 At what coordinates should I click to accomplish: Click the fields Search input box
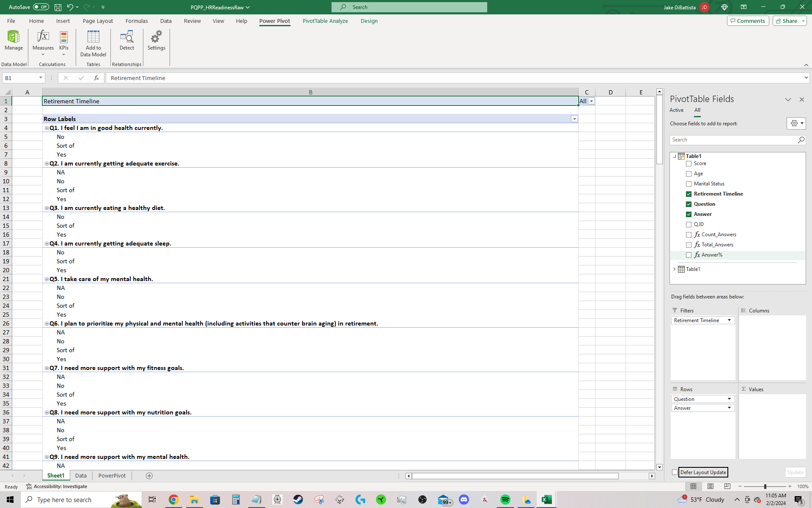(734, 140)
